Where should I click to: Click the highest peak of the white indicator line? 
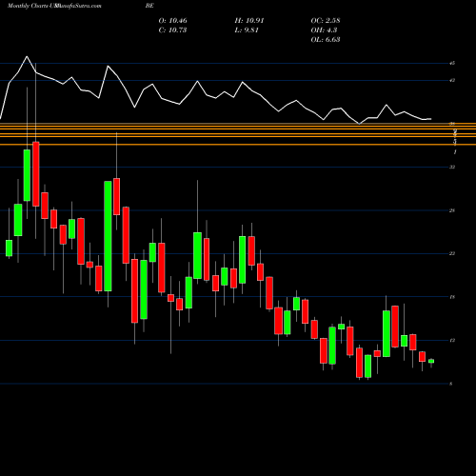tap(27, 56)
